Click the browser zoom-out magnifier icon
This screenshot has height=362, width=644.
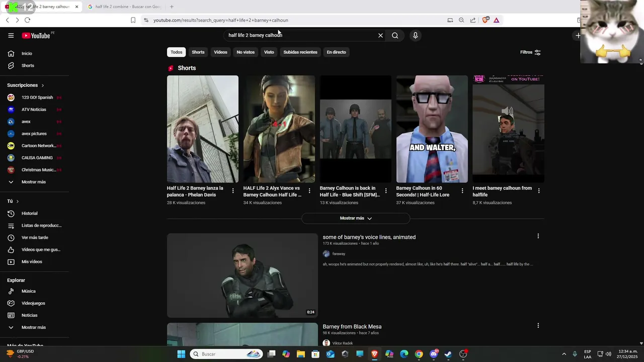pyautogui.click(x=461, y=20)
